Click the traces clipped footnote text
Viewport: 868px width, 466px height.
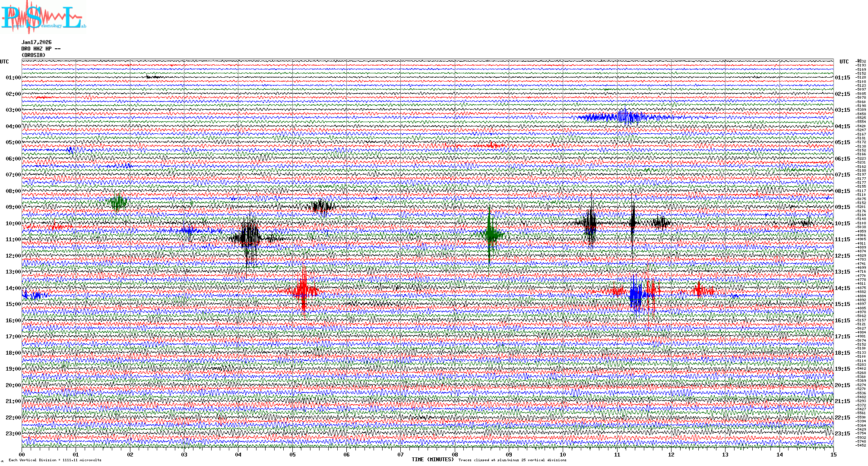click(512, 460)
